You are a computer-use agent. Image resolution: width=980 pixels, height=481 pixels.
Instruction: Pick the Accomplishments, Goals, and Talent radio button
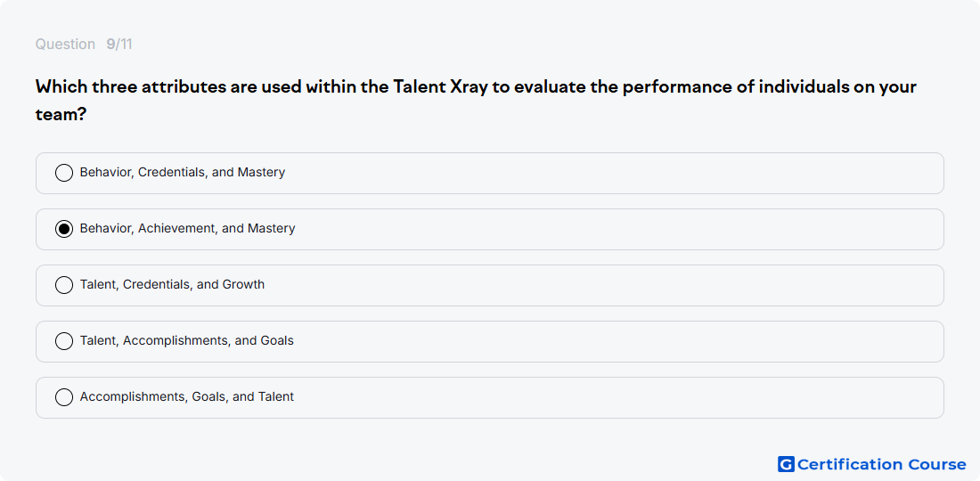click(64, 397)
